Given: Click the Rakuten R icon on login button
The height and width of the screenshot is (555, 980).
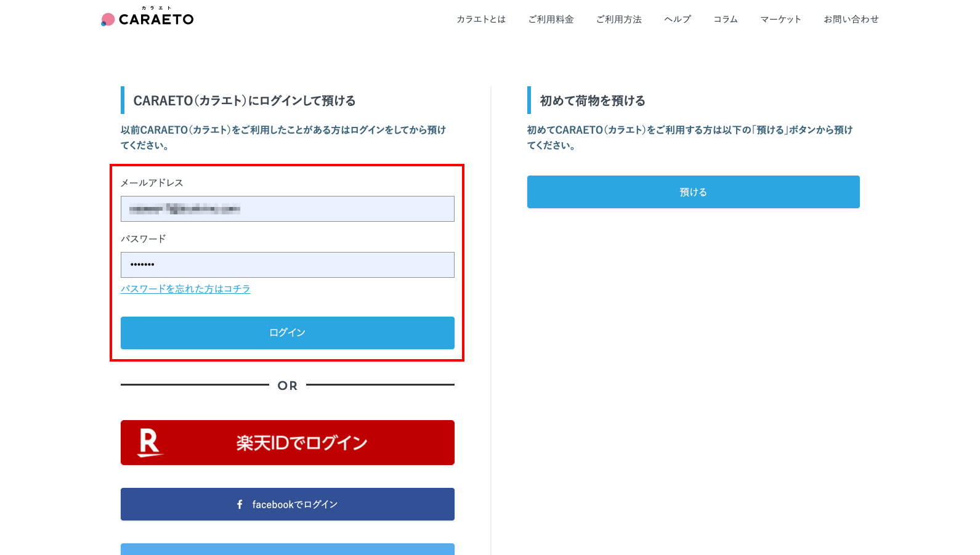Looking at the screenshot, I should pyautogui.click(x=150, y=443).
